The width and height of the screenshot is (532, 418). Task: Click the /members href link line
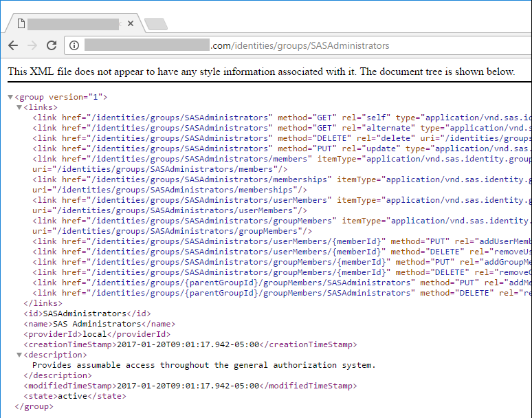(282, 159)
